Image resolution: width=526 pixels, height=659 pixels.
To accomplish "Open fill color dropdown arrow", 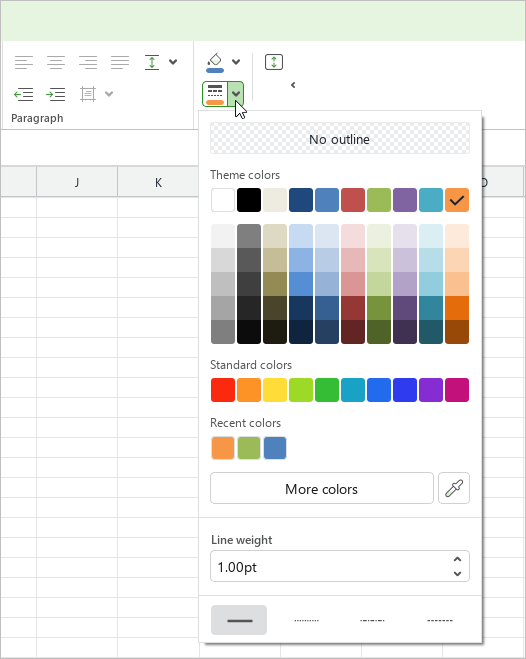I will (x=236, y=62).
